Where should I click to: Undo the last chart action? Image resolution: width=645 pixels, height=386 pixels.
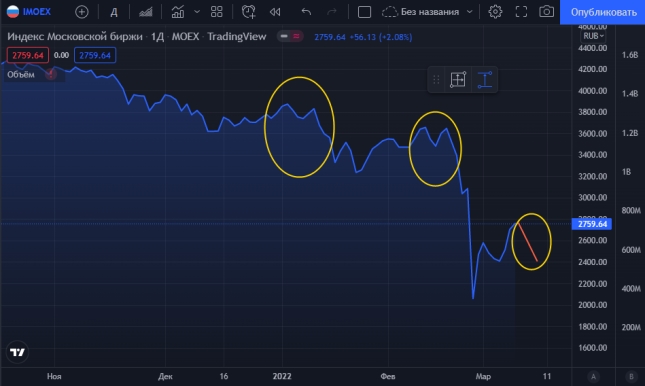point(306,12)
